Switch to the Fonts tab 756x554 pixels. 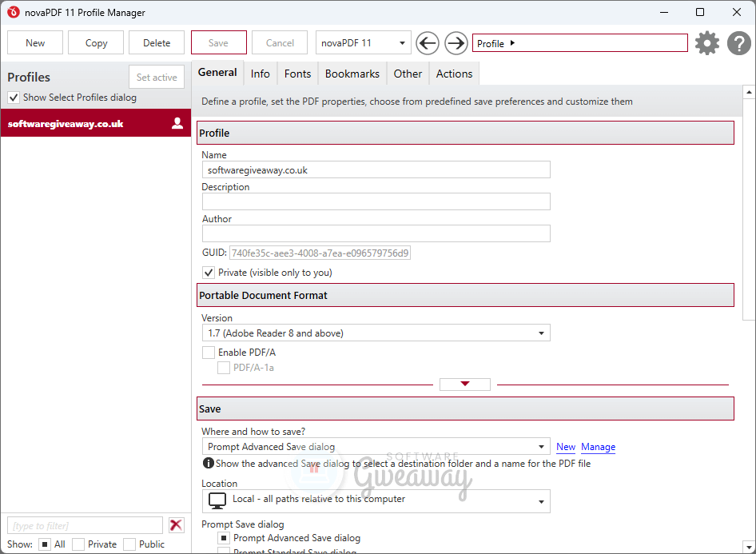[x=297, y=74]
